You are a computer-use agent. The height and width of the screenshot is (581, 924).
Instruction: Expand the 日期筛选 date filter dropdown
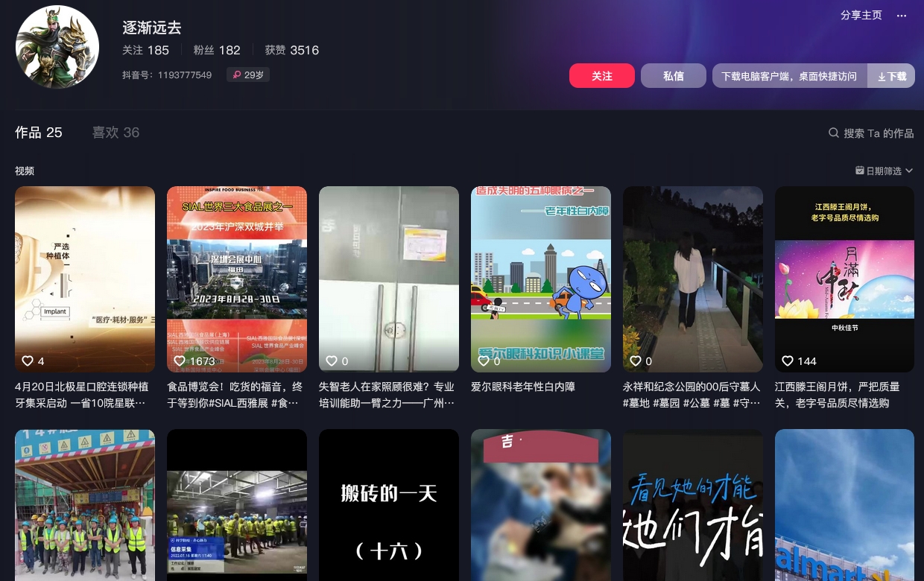pyautogui.click(x=885, y=171)
